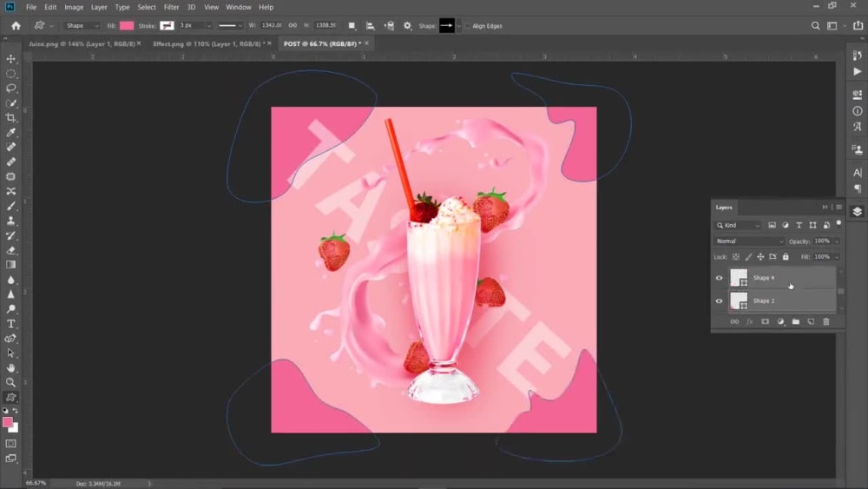The image size is (868, 489).
Task: Open the Normal blend mode dropdown
Action: coord(749,241)
